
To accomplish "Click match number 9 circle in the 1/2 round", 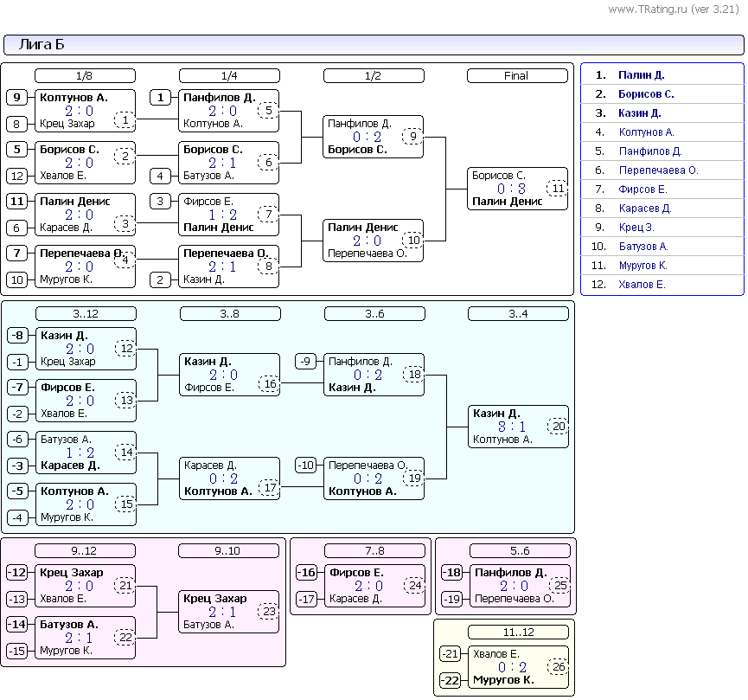I will [412, 137].
